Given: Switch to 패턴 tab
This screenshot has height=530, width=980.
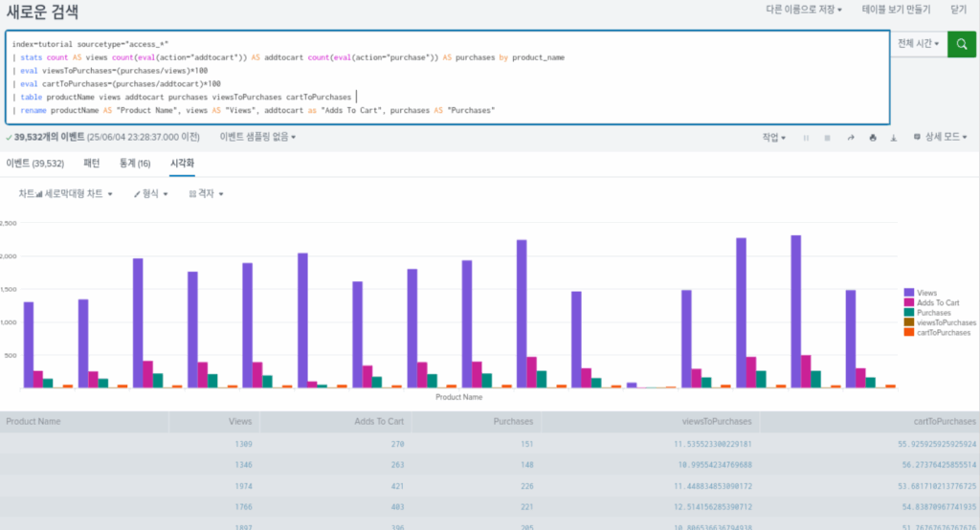Looking at the screenshot, I should pyautogui.click(x=91, y=164).
